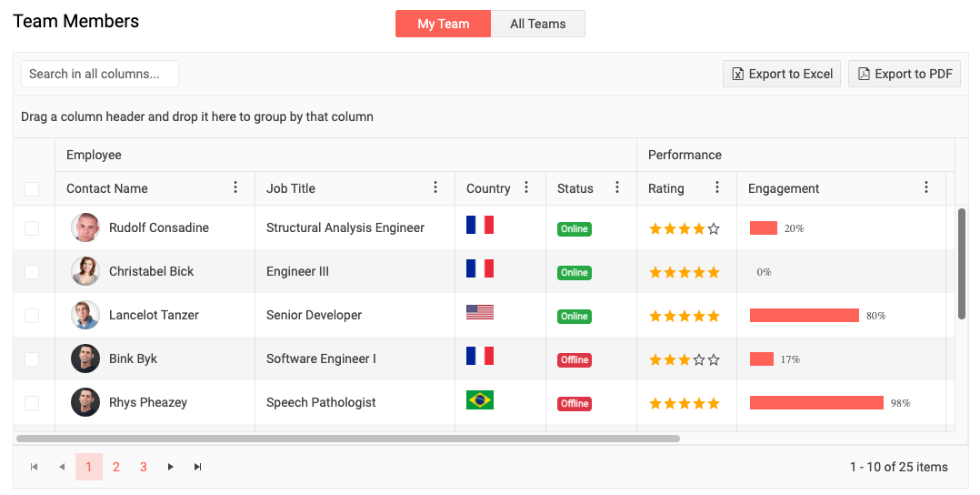Image resolution: width=980 pixels, height=495 pixels.
Task: Click Export to Excel button
Action: tap(782, 74)
